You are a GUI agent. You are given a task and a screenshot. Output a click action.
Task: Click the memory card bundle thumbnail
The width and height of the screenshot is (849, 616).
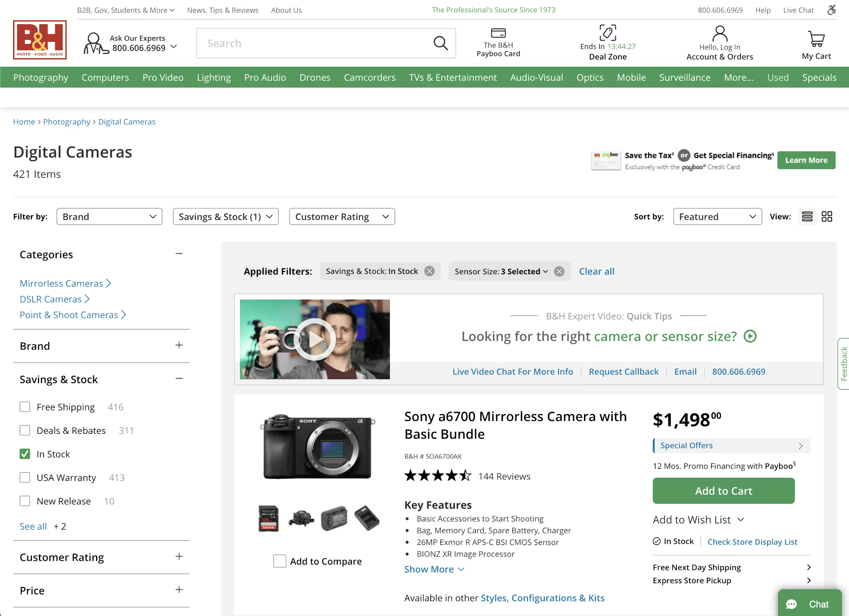[268, 519]
